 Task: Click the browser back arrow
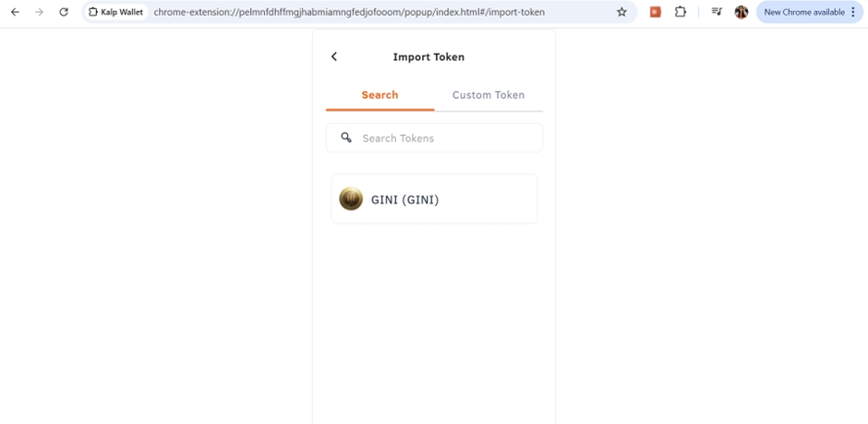(15, 12)
